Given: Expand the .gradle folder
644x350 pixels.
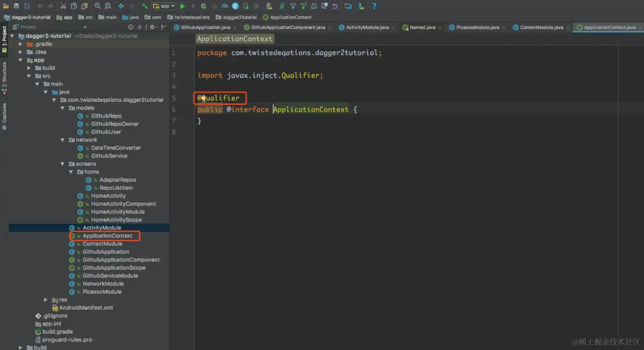Looking at the screenshot, I should (x=20, y=44).
